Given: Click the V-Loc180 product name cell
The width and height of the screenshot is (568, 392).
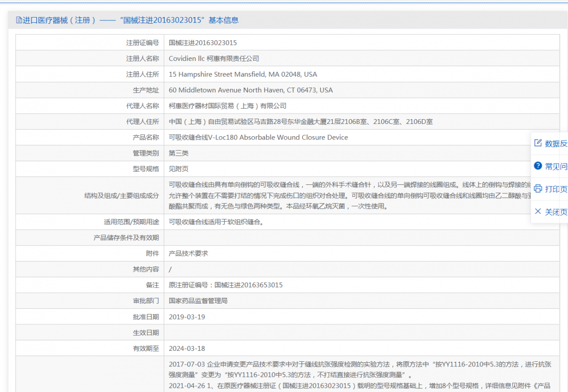Looking at the screenshot, I should 258,137.
